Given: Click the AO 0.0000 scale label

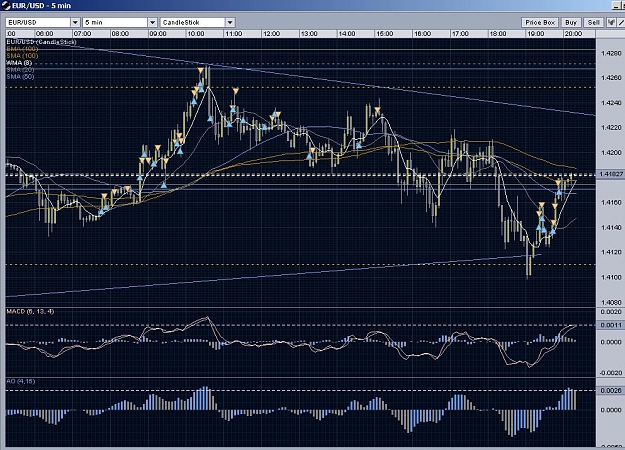Looking at the screenshot, I should [611, 410].
